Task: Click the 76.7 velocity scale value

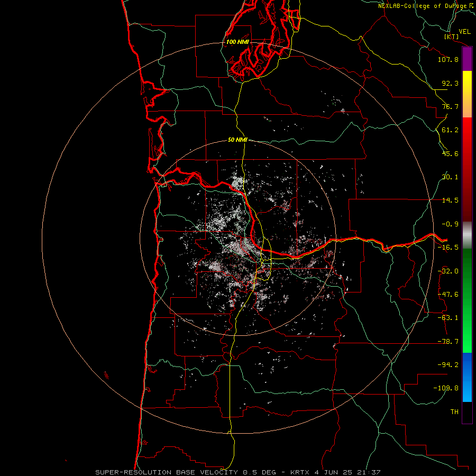Action: click(450, 106)
